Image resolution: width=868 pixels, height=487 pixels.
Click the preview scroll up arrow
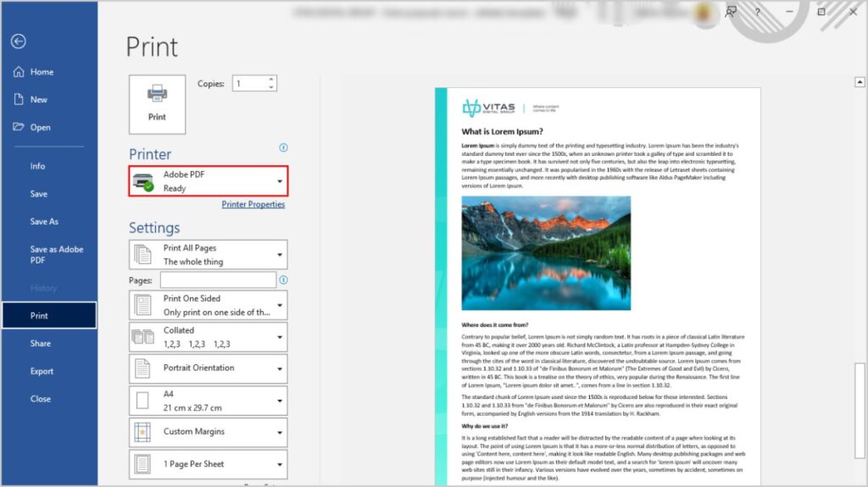[x=860, y=82]
